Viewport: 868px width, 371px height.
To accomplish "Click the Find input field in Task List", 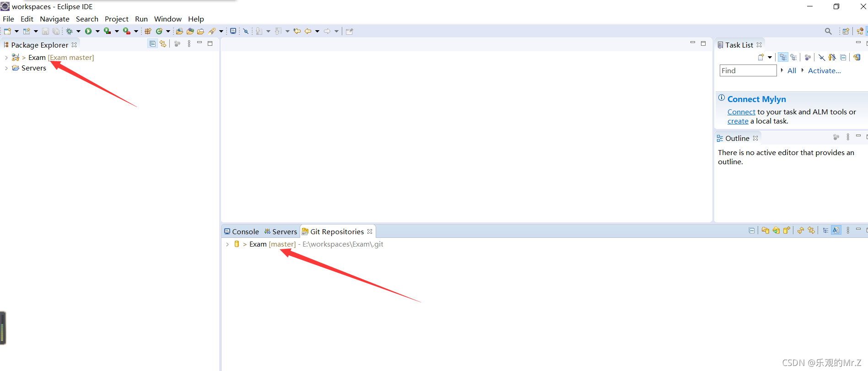I will point(748,70).
